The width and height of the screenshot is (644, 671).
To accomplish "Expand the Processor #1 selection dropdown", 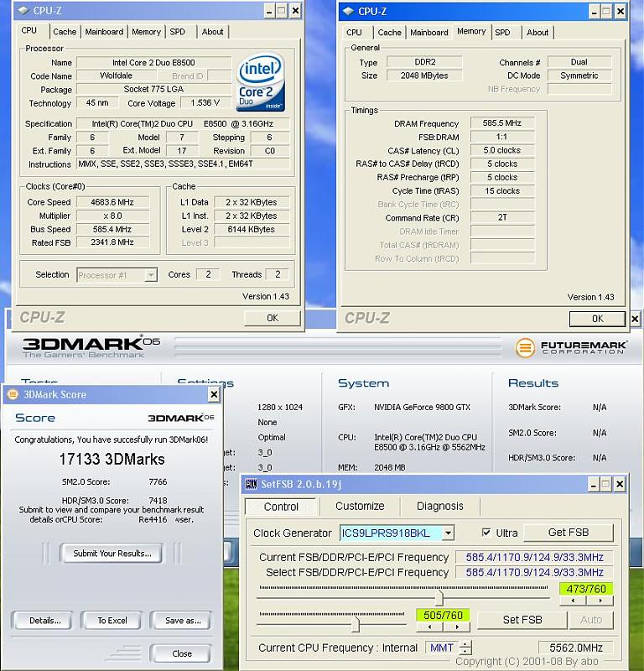I will pos(151,275).
